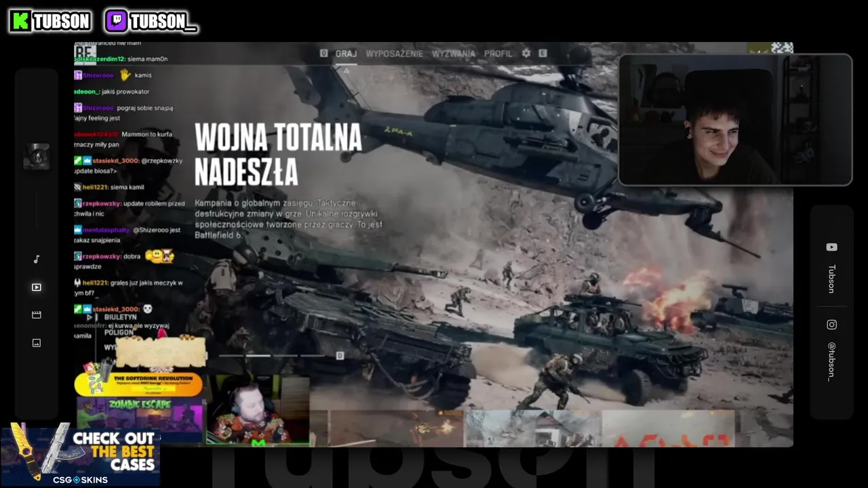Click the hand emoji in Shizerooo's 'kamis' message
The height and width of the screenshot is (488, 868).
125,75
